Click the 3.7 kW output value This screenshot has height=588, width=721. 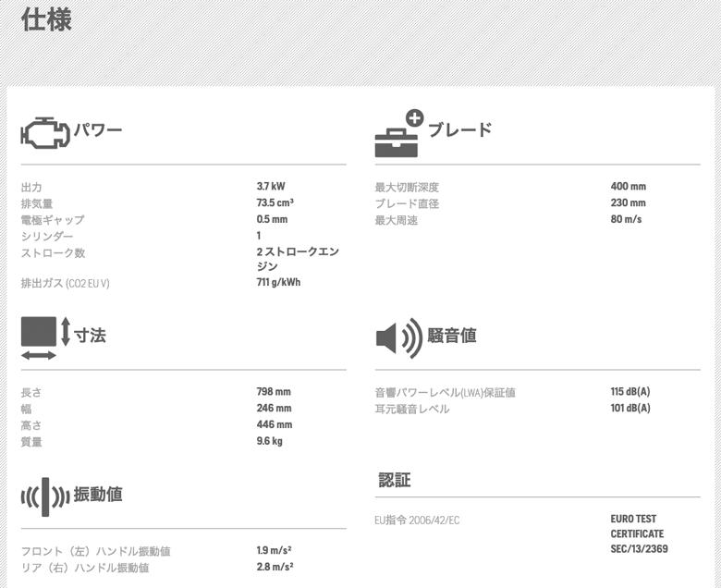(x=271, y=187)
